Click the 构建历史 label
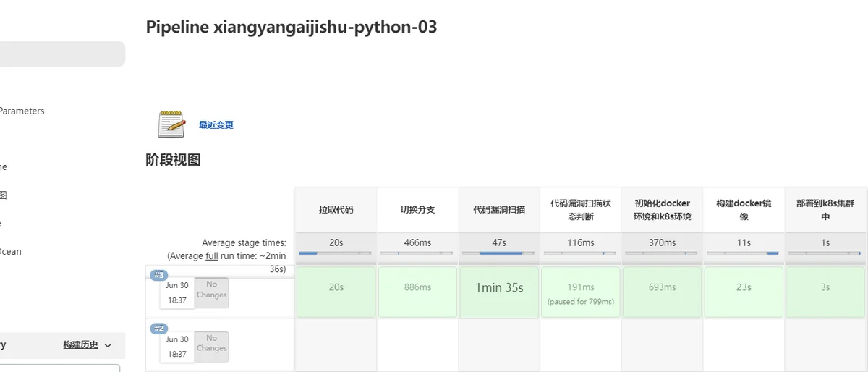 click(80, 345)
